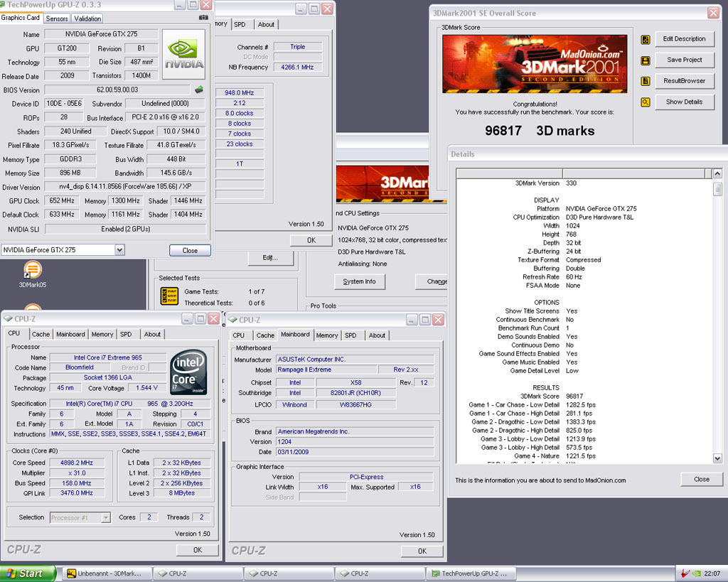Open the Cache tab in left CPU-Z window
Image resolution: width=728 pixels, height=582 pixels.
(x=41, y=334)
